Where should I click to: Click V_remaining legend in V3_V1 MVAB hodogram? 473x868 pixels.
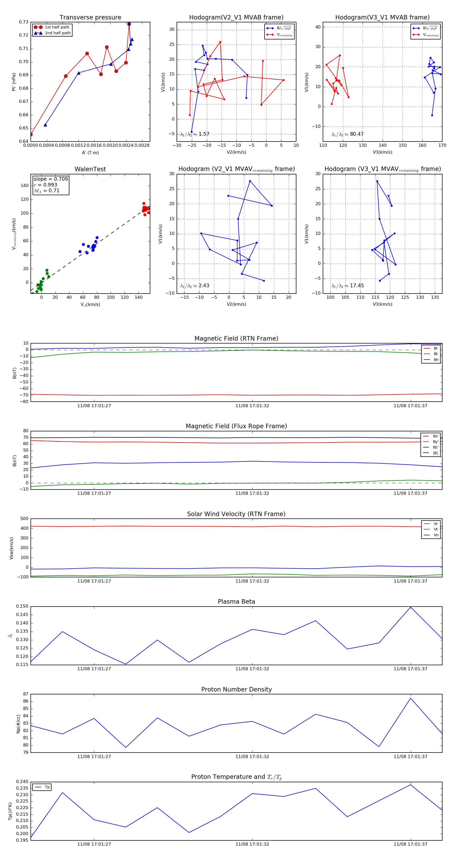click(x=425, y=35)
